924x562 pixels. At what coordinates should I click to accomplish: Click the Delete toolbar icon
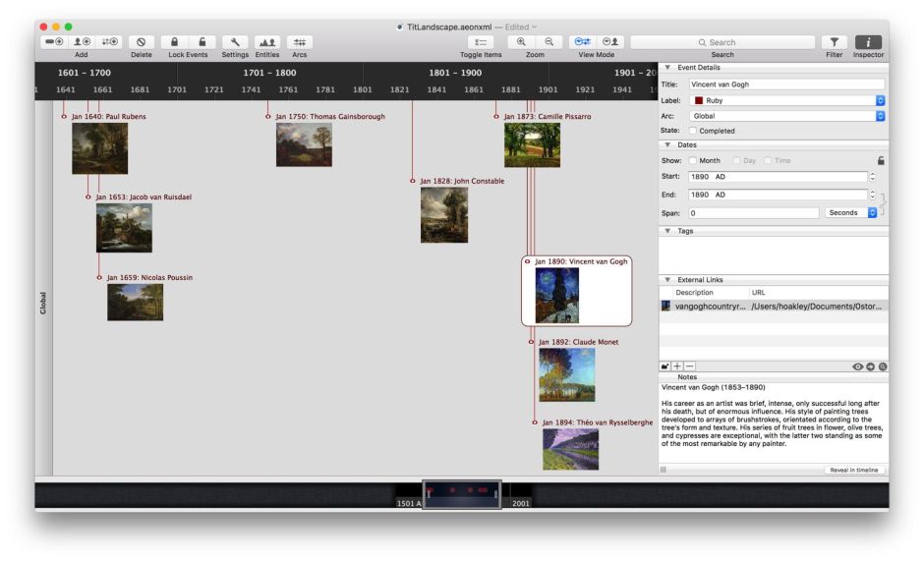tap(142, 42)
